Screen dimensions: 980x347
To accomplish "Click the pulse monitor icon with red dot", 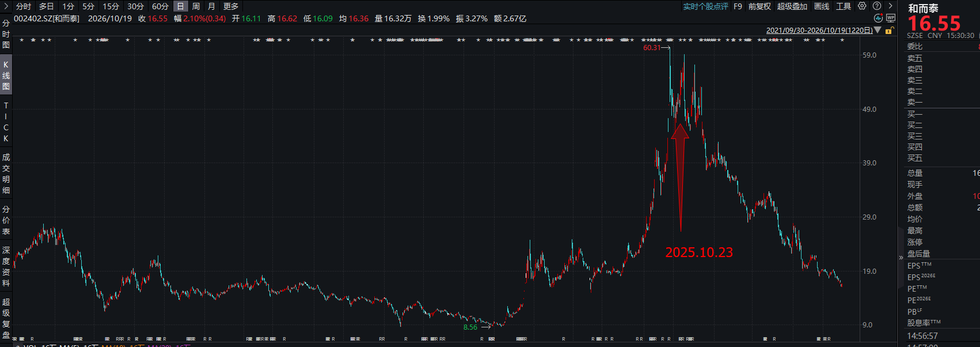I will click(x=878, y=18).
